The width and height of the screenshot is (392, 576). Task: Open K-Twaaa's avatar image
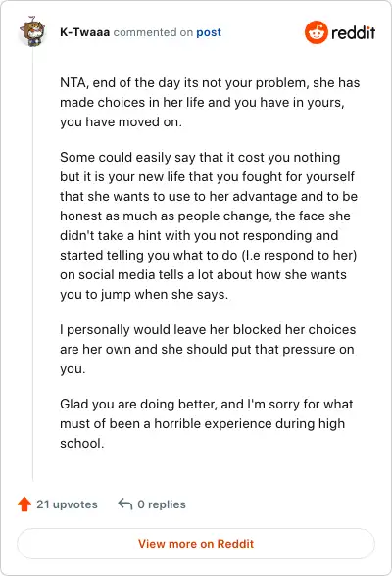(x=32, y=31)
